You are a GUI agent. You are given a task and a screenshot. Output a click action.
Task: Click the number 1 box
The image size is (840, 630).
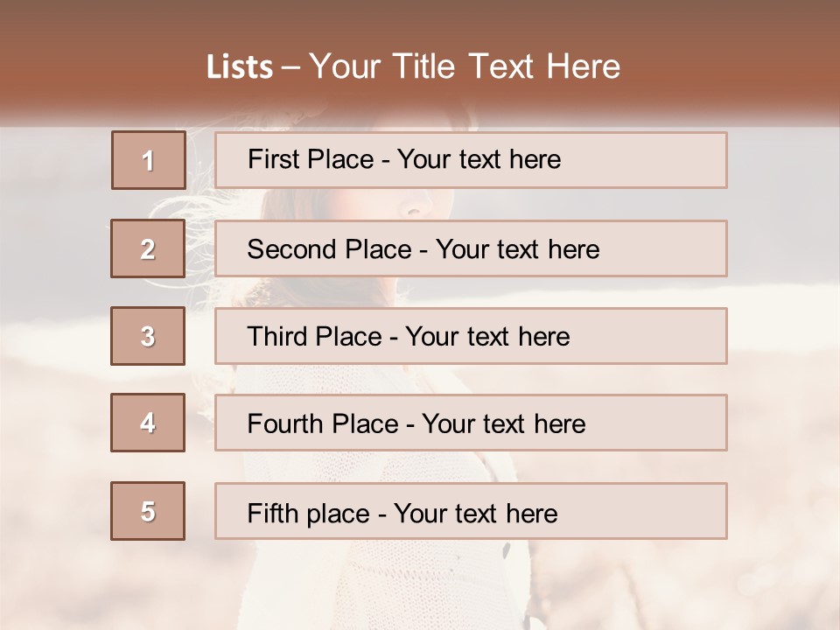149,160
